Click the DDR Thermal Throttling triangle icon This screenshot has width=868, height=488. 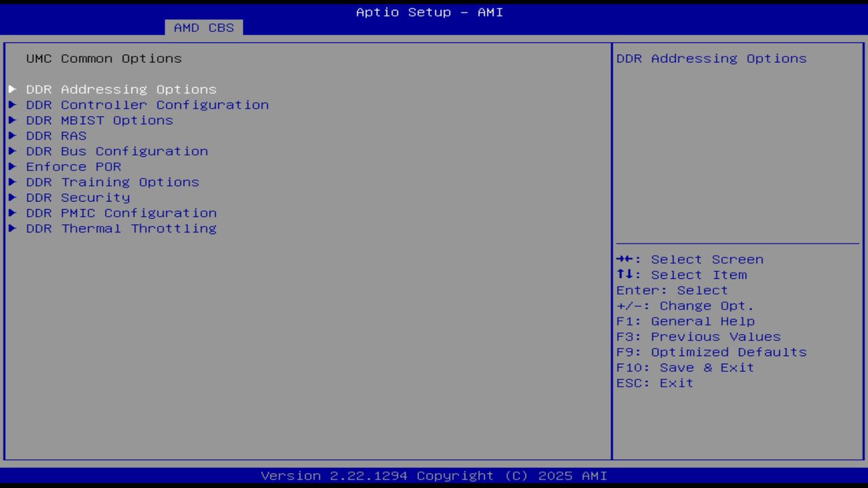point(13,228)
